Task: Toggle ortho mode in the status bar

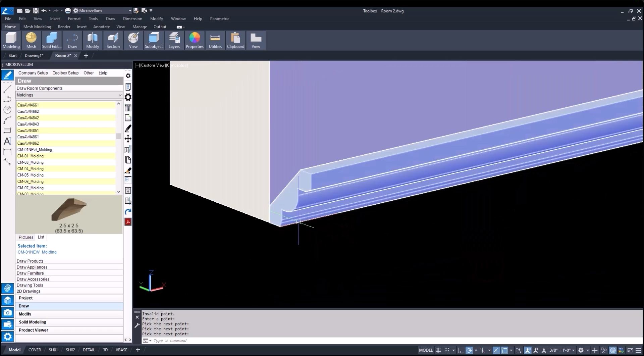Action: tap(461, 350)
